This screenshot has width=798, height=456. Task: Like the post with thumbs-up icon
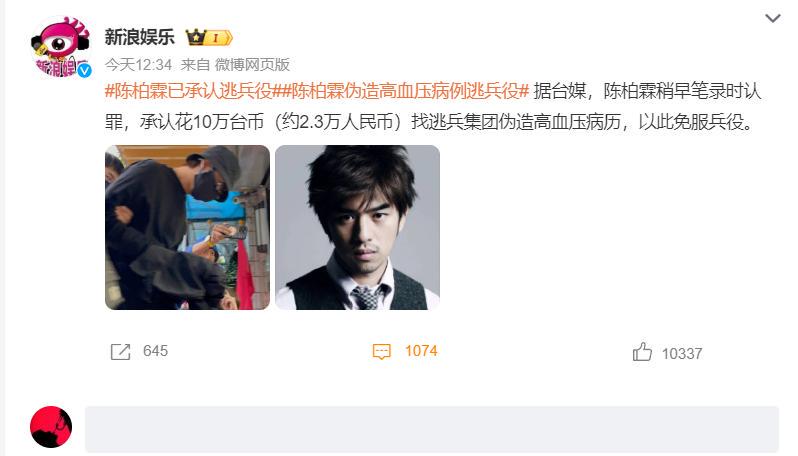point(642,352)
